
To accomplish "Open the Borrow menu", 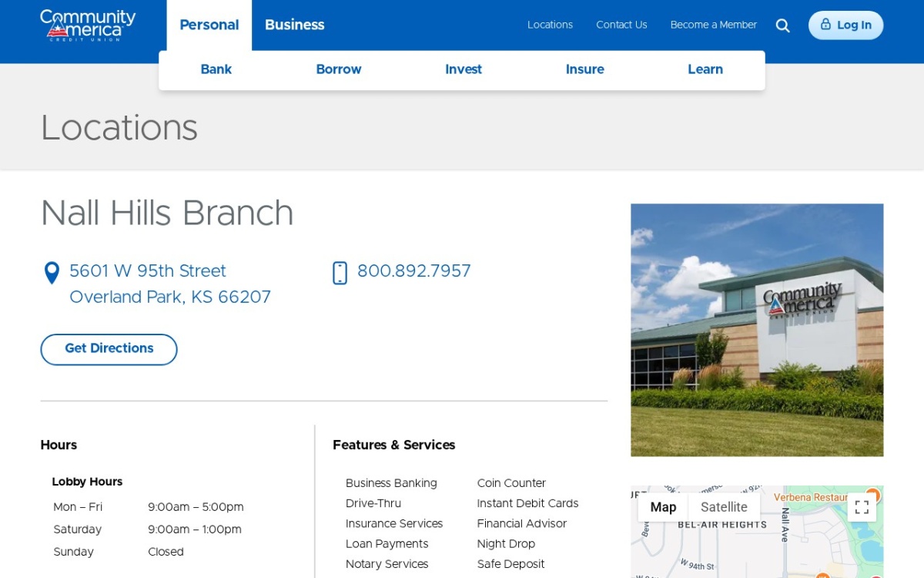I will 339,69.
